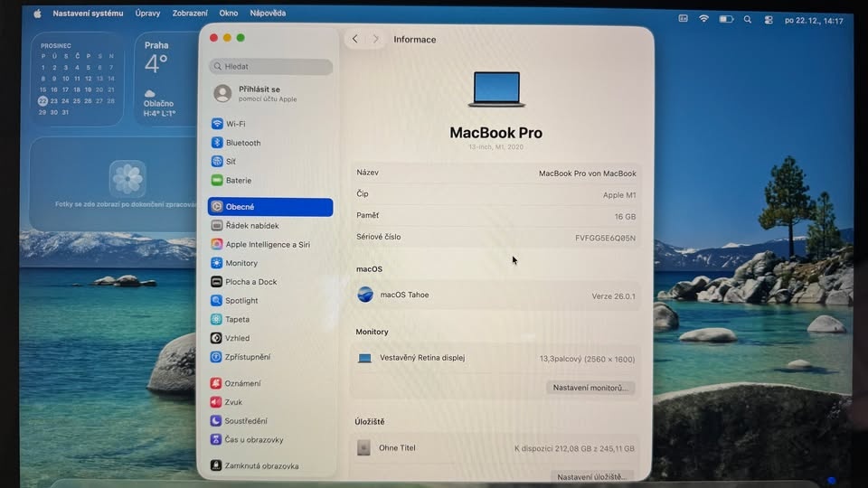The width and height of the screenshot is (868, 488).
Task: Select the Obecné gear icon
Action: [217, 206]
